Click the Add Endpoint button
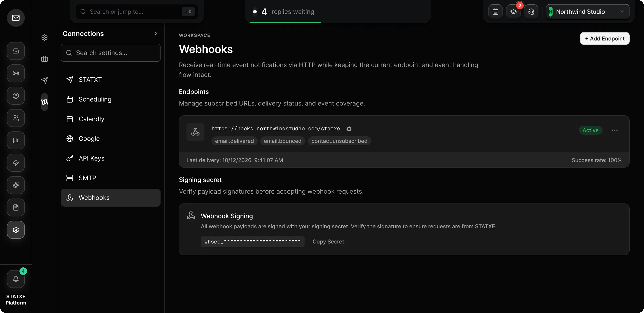Image resolution: width=644 pixels, height=313 pixels. pos(605,38)
